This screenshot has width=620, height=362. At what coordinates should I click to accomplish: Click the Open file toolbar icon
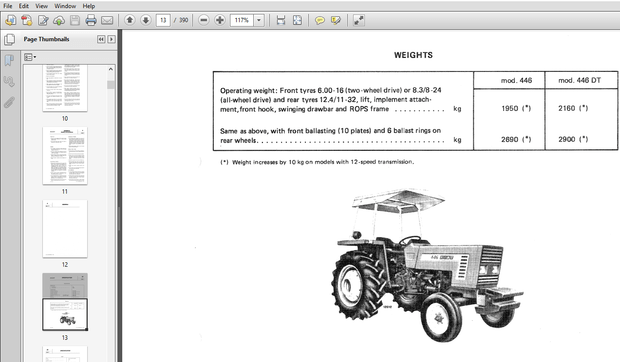[11, 20]
